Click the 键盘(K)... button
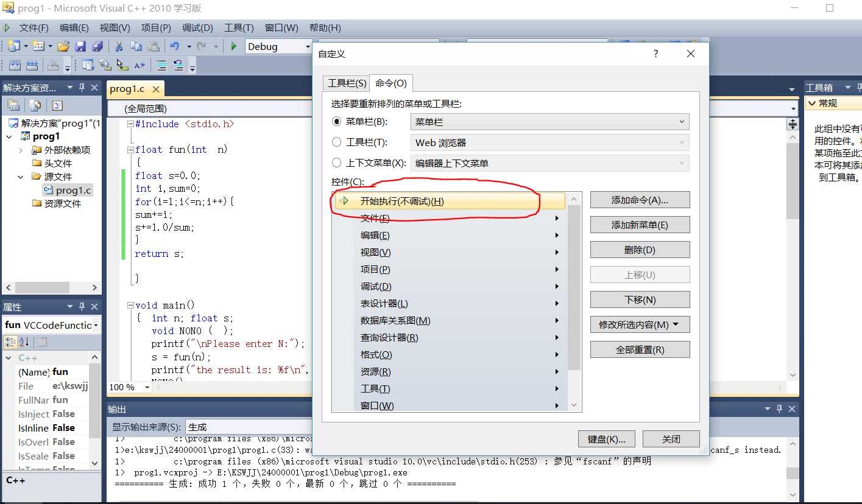 click(606, 439)
